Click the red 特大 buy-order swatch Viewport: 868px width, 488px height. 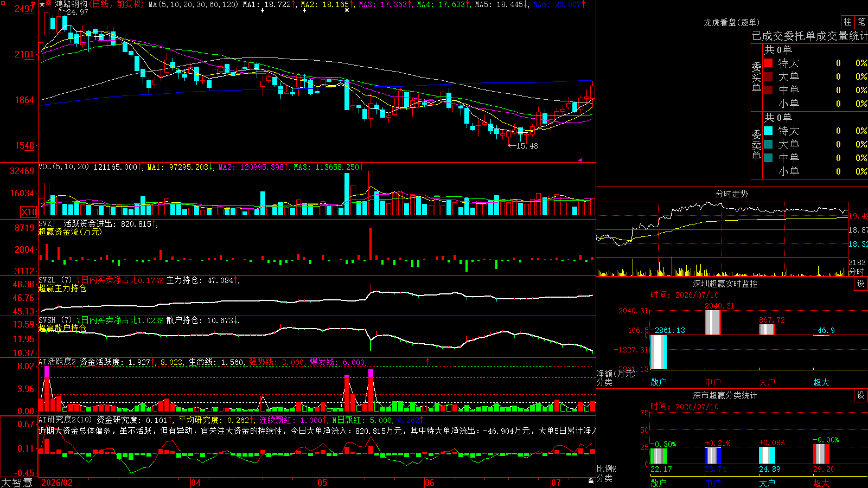(x=768, y=63)
